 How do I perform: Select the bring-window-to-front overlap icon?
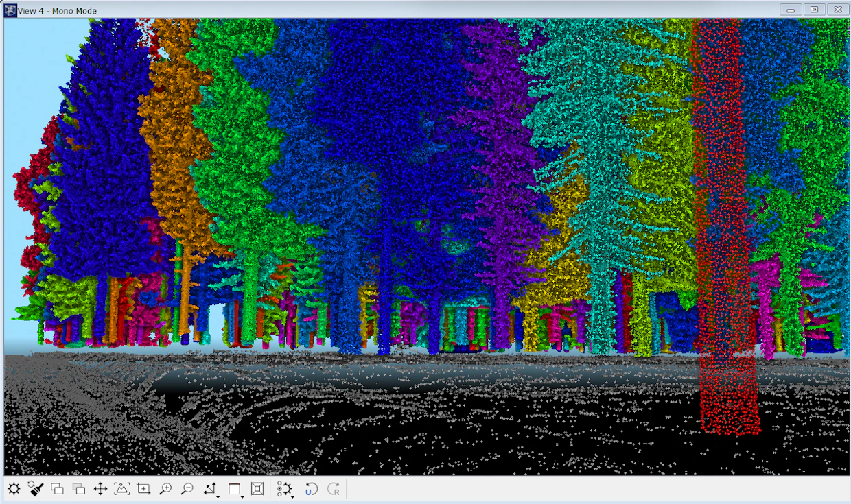pos(58,489)
